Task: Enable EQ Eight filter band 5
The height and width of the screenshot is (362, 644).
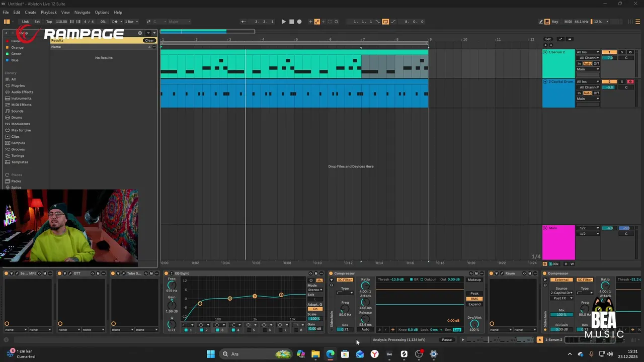Action: point(250,330)
